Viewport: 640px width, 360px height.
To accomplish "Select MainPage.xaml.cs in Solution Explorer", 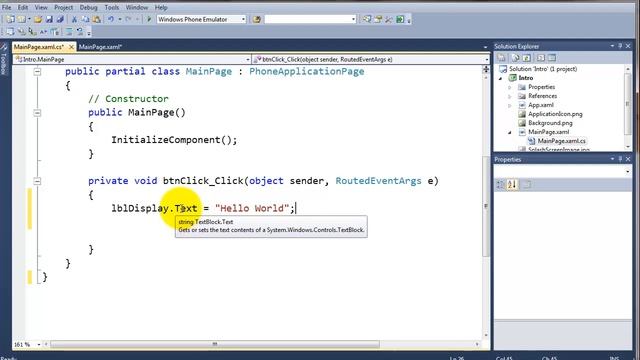I will click(561, 141).
